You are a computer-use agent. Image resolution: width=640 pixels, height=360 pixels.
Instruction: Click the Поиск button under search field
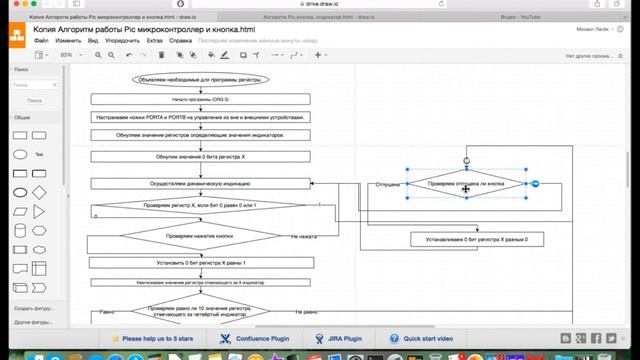[35, 100]
